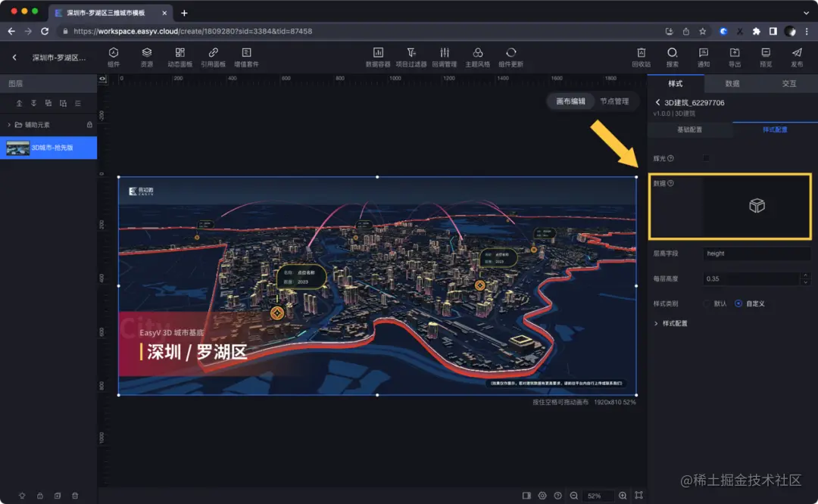Image resolution: width=818 pixels, height=504 pixels.
Task: Decrease 每层高度 value stepper
Action: click(805, 282)
